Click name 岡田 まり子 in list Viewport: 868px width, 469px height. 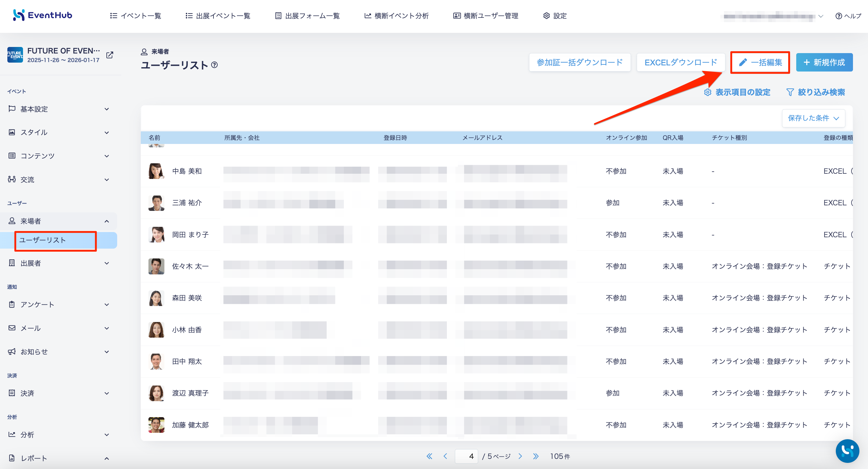point(190,234)
